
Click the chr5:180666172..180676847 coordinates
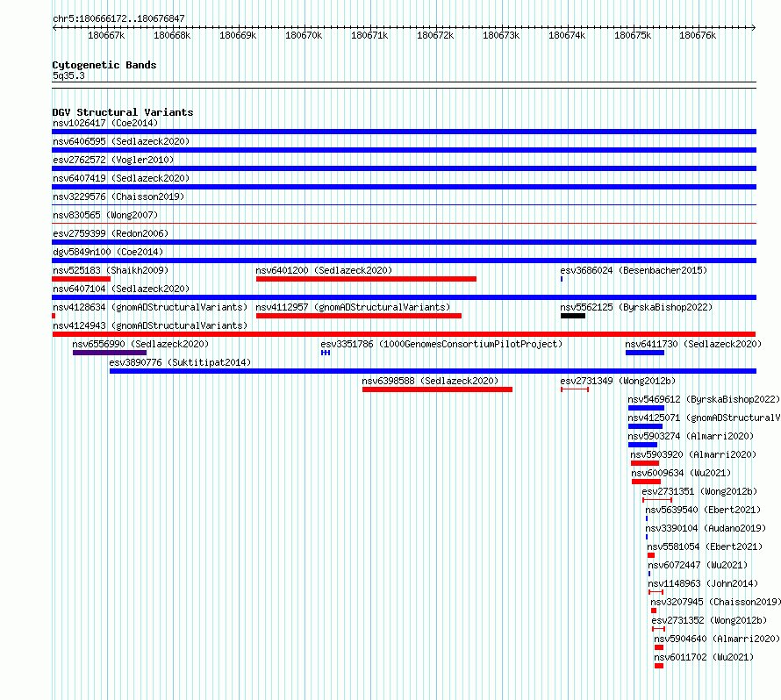click(118, 18)
